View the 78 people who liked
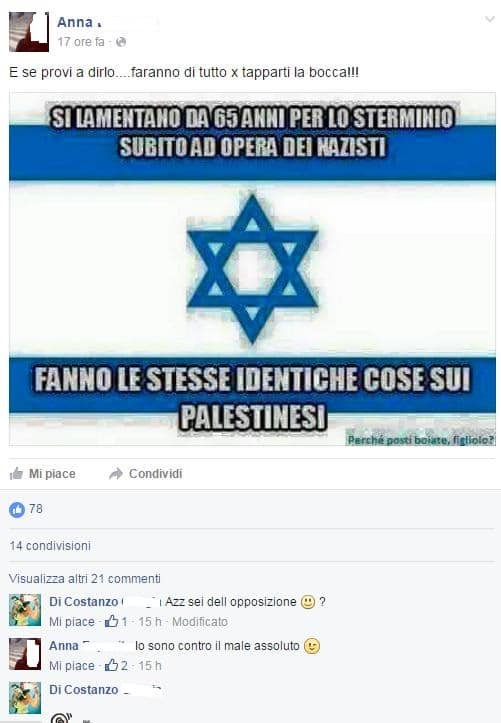The height and width of the screenshot is (723, 501). coord(36,509)
